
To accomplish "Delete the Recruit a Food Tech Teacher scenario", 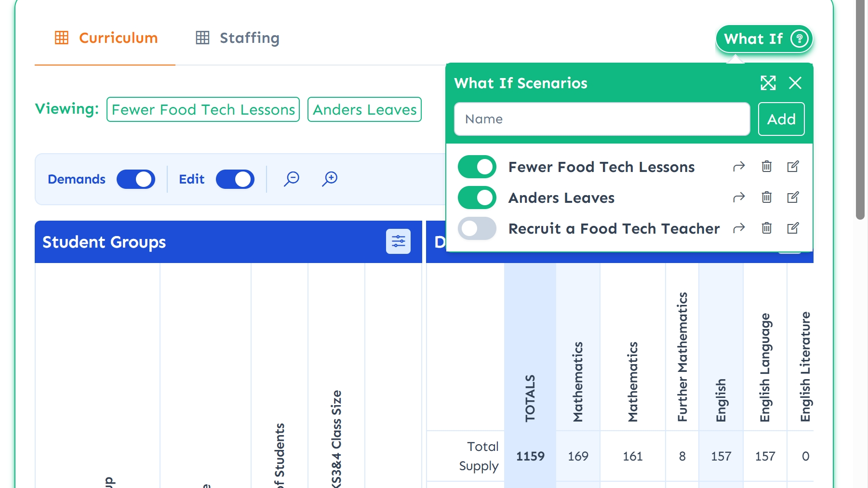I will [x=766, y=228].
